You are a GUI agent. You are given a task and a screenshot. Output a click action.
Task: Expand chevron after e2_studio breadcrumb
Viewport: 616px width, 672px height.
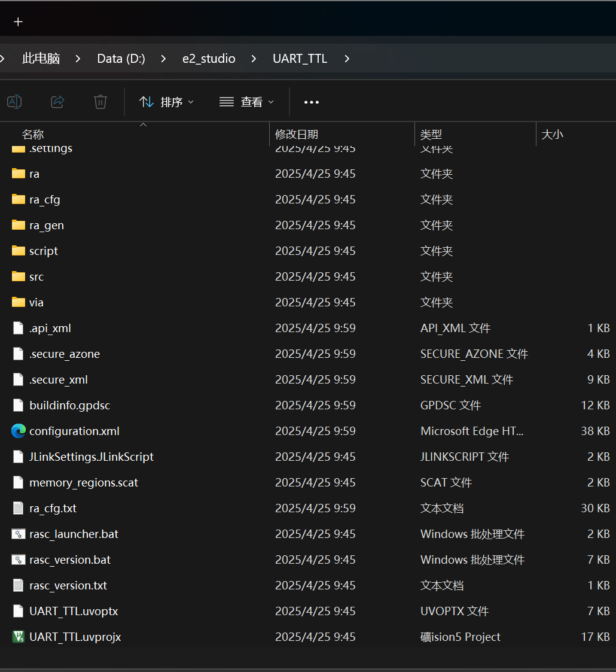click(254, 58)
